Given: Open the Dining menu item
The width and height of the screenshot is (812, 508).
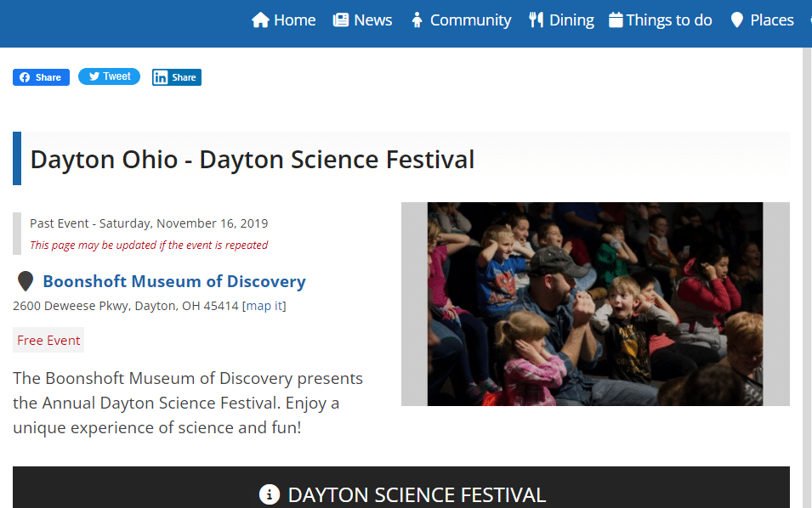Looking at the screenshot, I should tap(561, 20).
